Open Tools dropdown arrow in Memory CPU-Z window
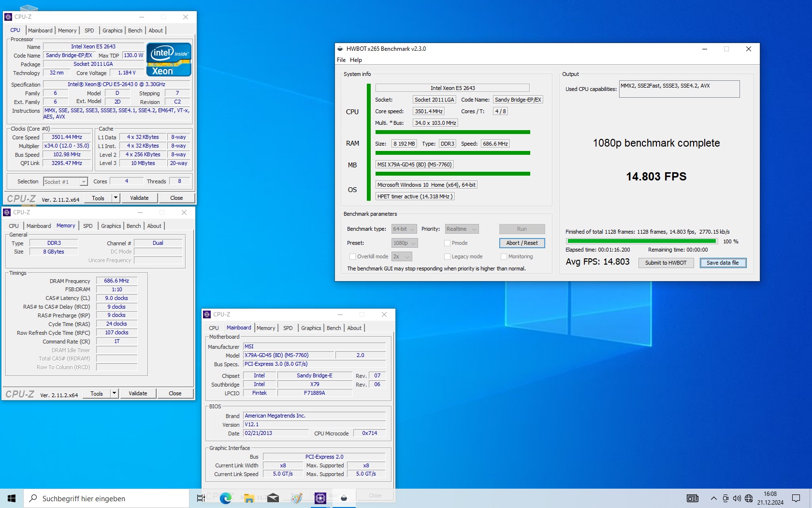Viewport: 812px width, 508px height. pos(114,393)
